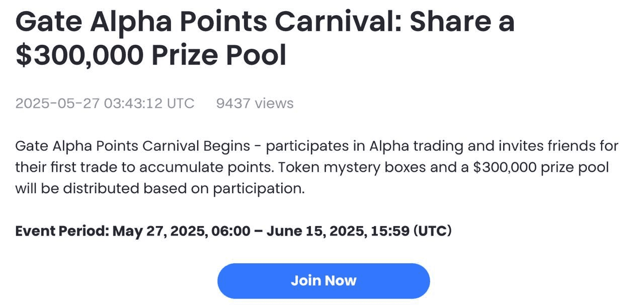Click the '(UTC)' text in event period
Image resolution: width=644 pixels, height=305 pixels.
432,231
